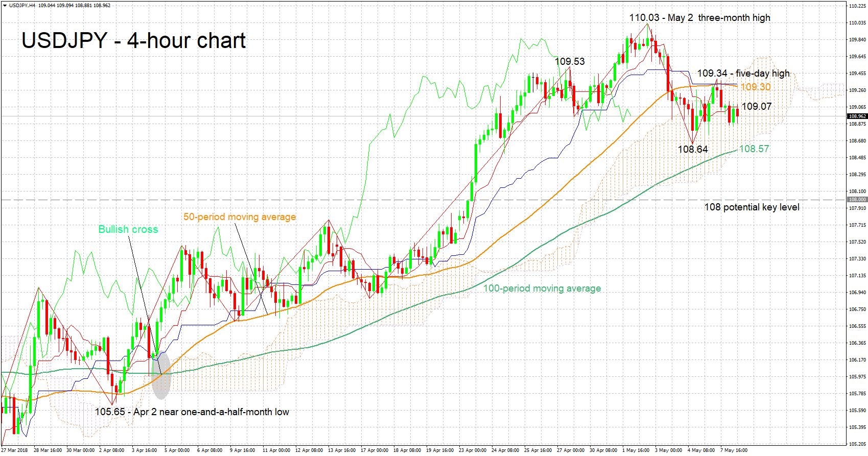The image size is (868, 456).
Task: Click the 108.64 low price annotation
Action: 693,150
